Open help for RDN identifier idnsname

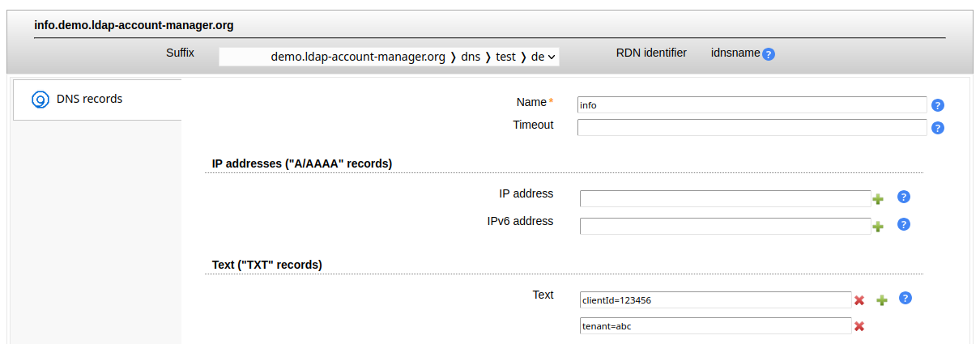coord(769,54)
